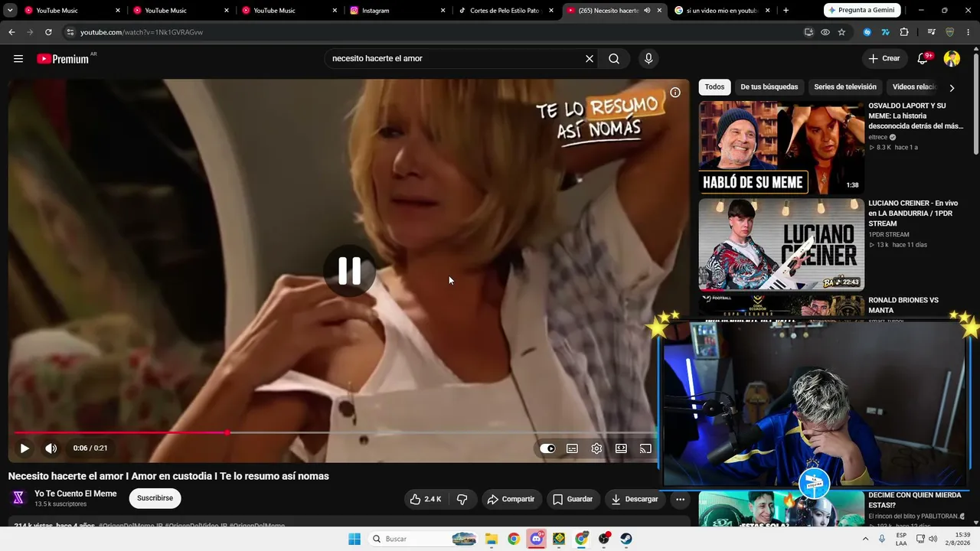Download the video with Descargar

pyautogui.click(x=635, y=499)
